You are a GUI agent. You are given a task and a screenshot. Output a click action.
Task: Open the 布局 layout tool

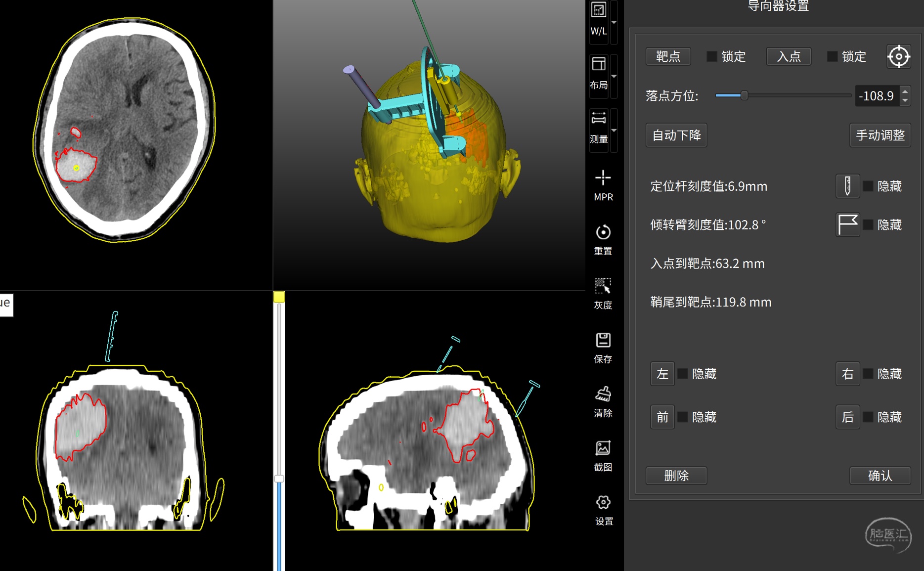pos(599,72)
